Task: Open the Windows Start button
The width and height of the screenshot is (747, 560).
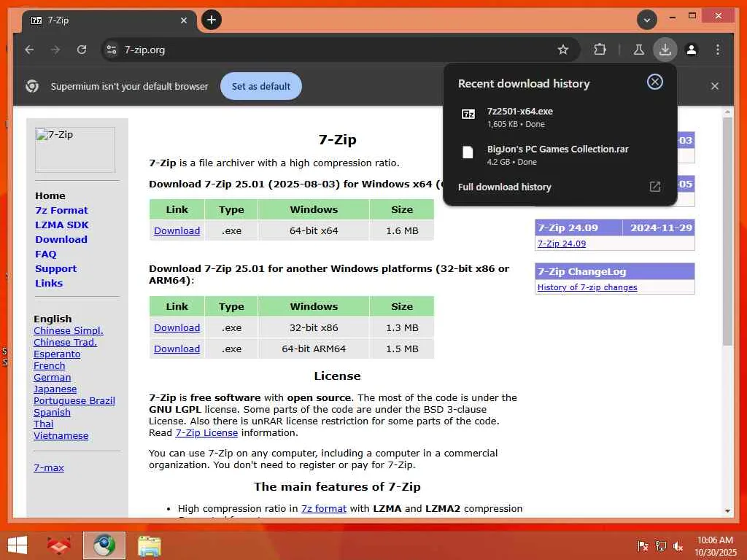Action: (x=18, y=545)
